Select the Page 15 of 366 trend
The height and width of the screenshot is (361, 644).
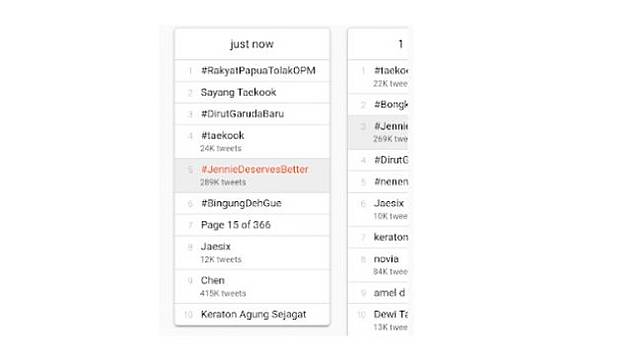pos(252,225)
